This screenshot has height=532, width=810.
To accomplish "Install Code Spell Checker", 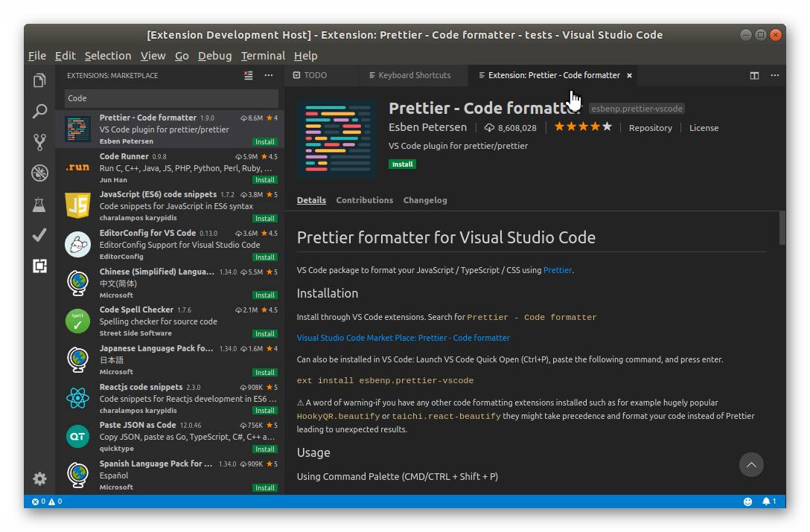I will [265, 333].
